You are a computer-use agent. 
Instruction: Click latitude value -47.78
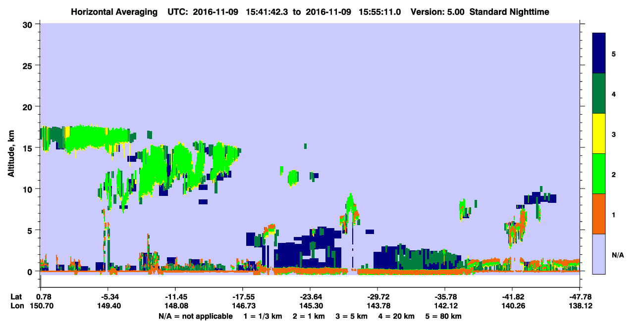pos(580,297)
